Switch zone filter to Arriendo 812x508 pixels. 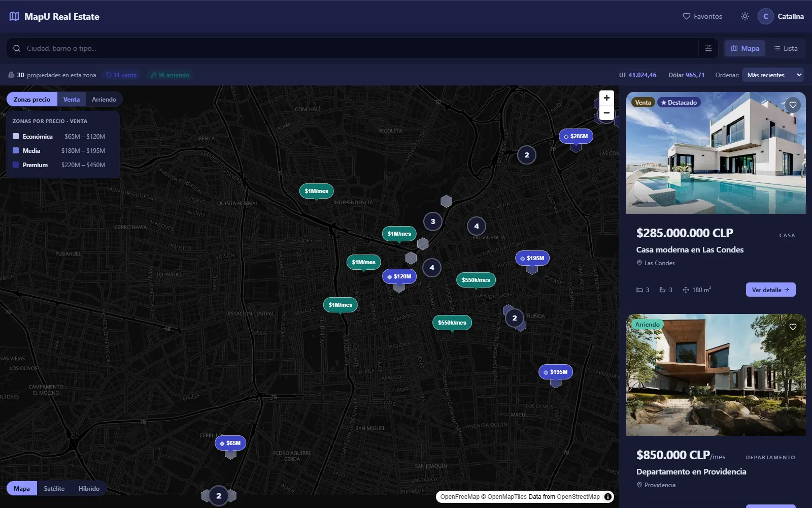pos(104,100)
